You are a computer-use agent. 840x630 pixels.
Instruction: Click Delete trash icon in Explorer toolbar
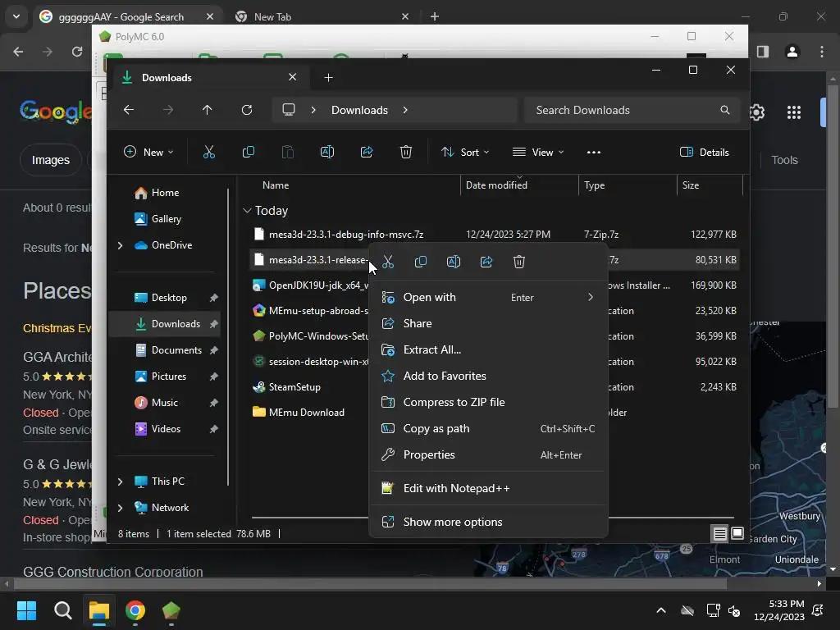pyautogui.click(x=405, y=152)
